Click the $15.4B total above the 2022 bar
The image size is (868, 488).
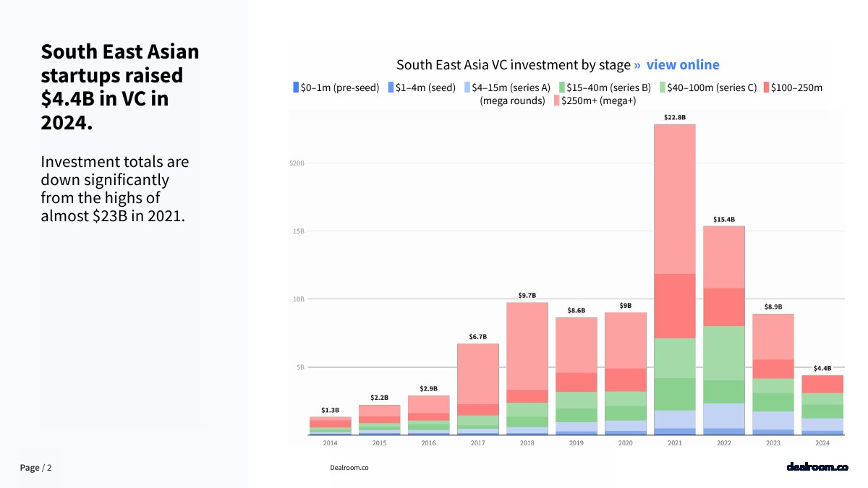coord(723,219)
